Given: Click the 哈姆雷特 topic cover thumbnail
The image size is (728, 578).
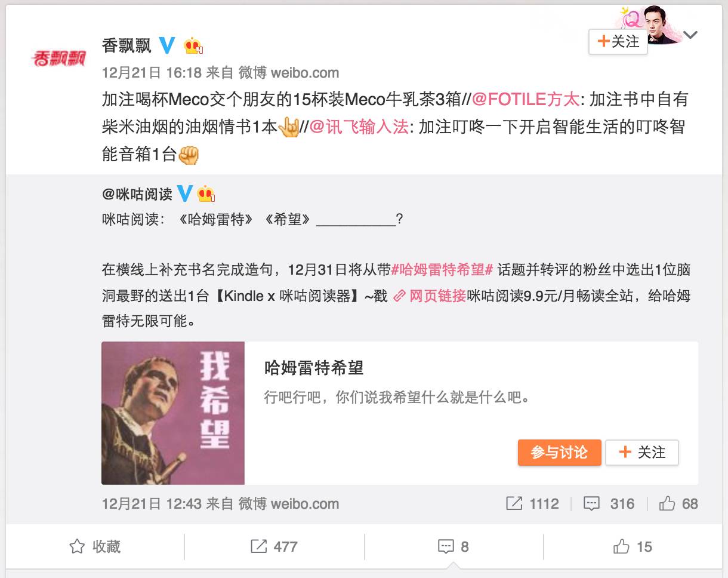Looking at the screenshot, I should (173, 413).
